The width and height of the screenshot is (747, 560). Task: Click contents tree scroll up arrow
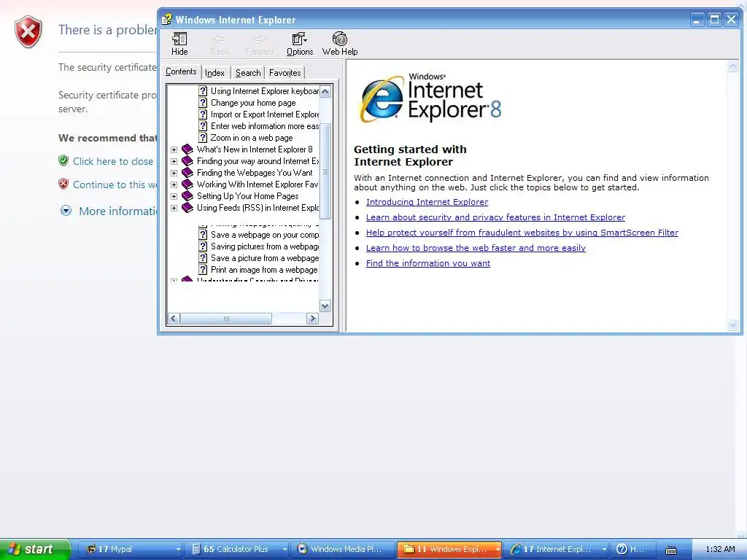[x=325, y=91]
